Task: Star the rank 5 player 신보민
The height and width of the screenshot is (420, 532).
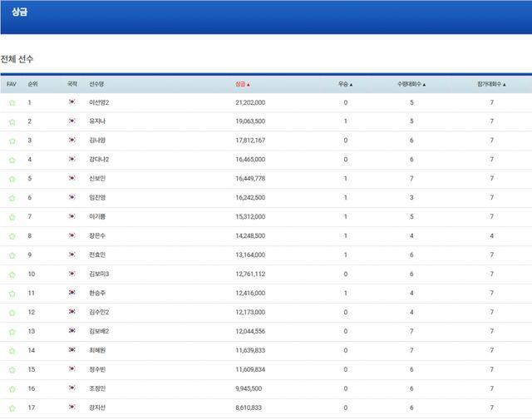Action: 12,179
